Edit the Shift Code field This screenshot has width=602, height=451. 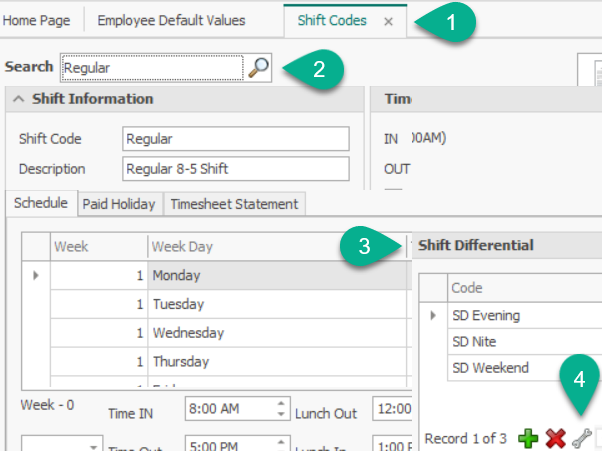click(235, 139)
